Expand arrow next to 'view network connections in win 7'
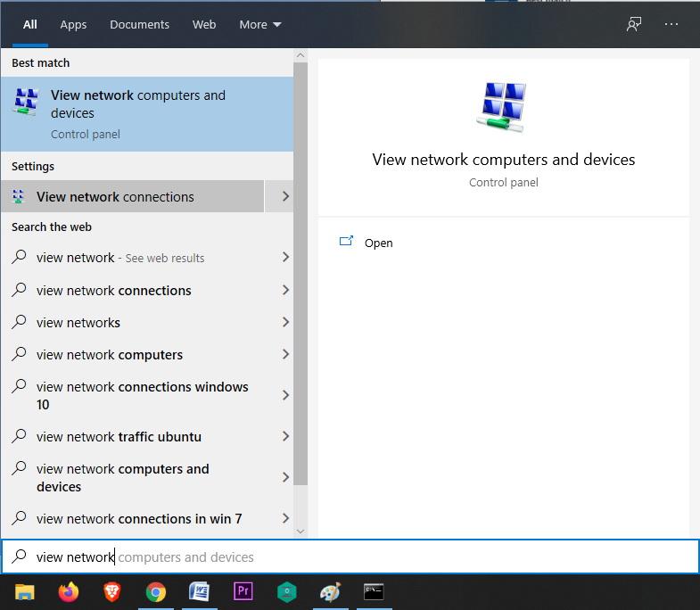Screen dimensions: 700x610 pos(285,518)
